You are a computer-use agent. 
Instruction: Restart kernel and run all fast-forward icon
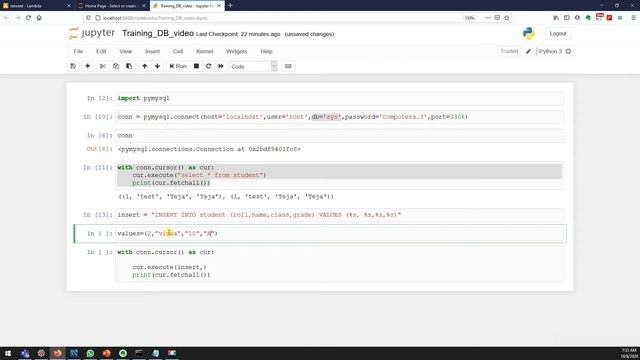(221, 66)
